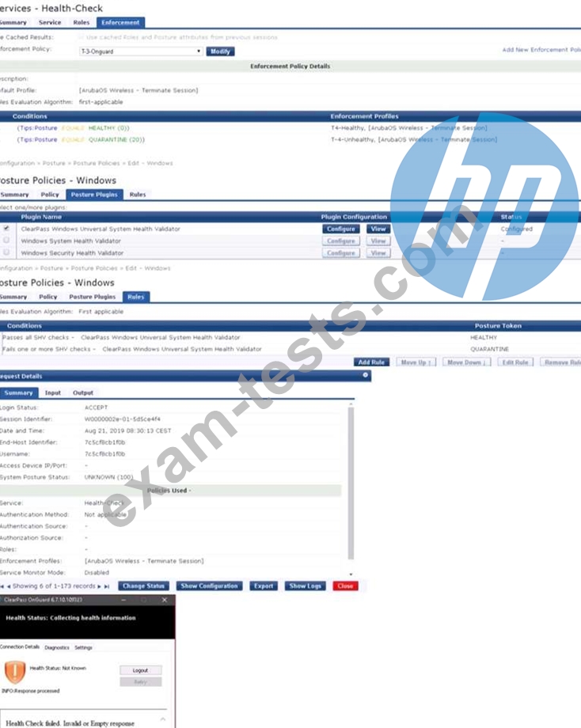
Task: Click the orange OnGuard shield warning icon
Action: coord(15,672)
